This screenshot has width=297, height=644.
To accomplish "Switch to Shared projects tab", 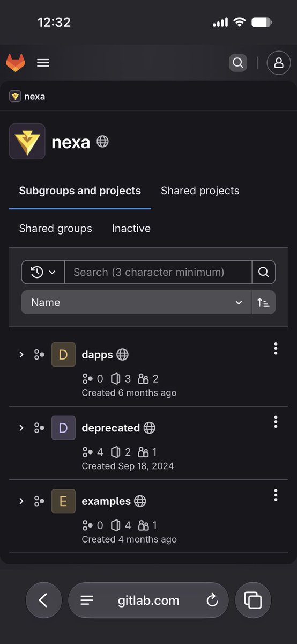I will tap(200, 191).
